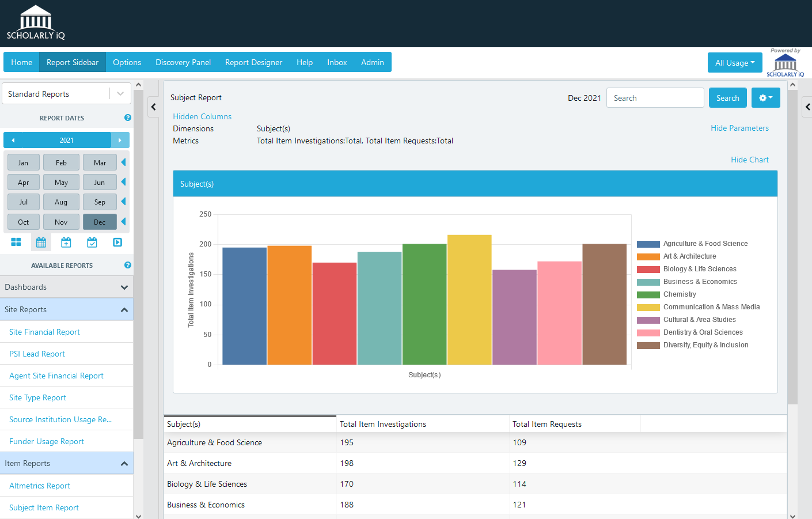The width and height of the screenshot is (812, 519).
Task: Expand the Dashboards section
Action: [x=66, y=287]
